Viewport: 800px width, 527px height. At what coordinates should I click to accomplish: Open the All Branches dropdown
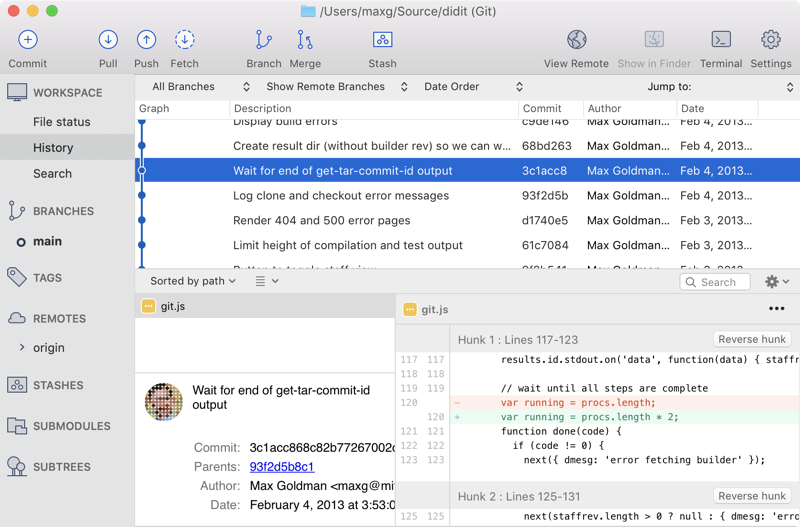pos(200,87)
